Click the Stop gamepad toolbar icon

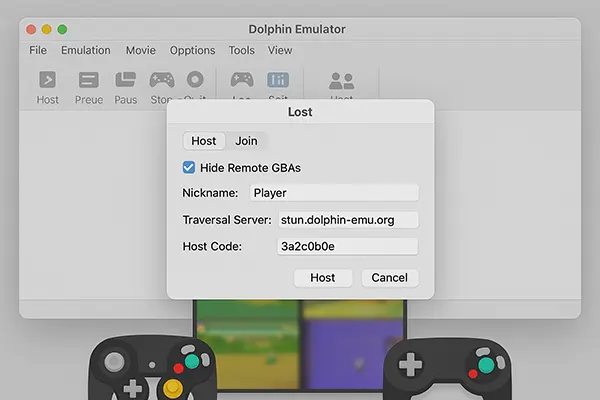(162, 80)
